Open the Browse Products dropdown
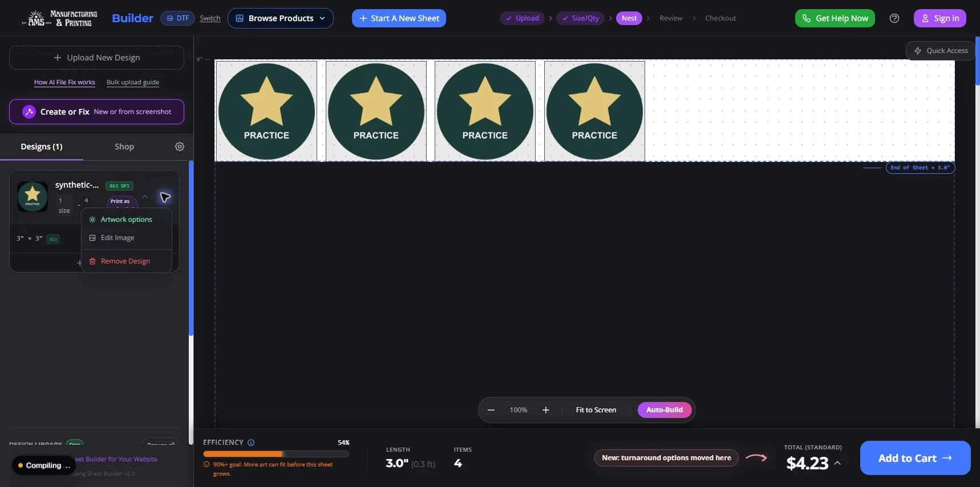This screenshot has height=487, width=980. click(281, 18)
